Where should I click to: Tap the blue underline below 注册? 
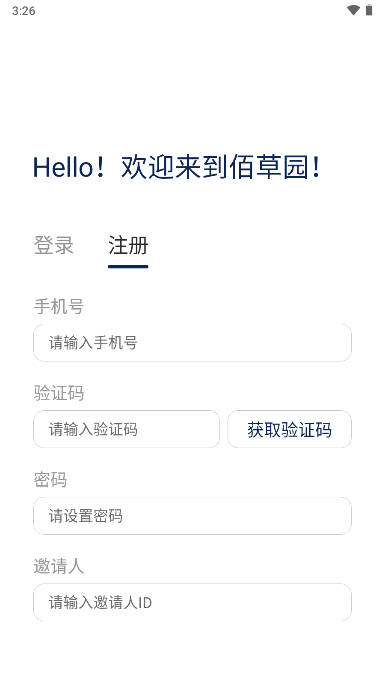pyautogui.click(x=128, y=266)
